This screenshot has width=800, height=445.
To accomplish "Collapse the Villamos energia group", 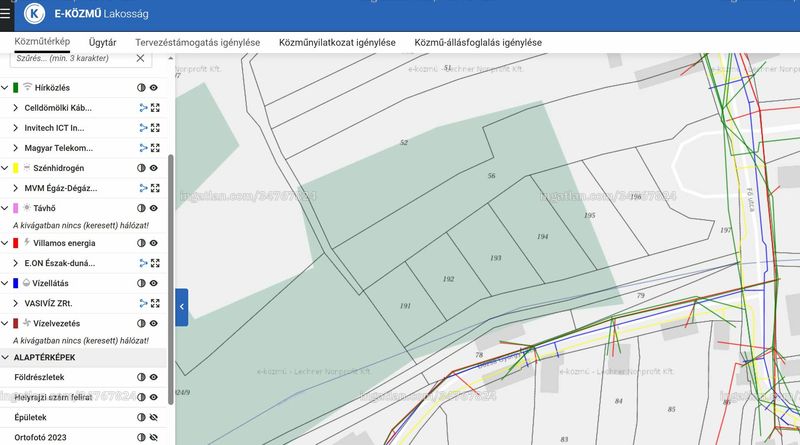I will pyautogui.click(x=5, y=243).
